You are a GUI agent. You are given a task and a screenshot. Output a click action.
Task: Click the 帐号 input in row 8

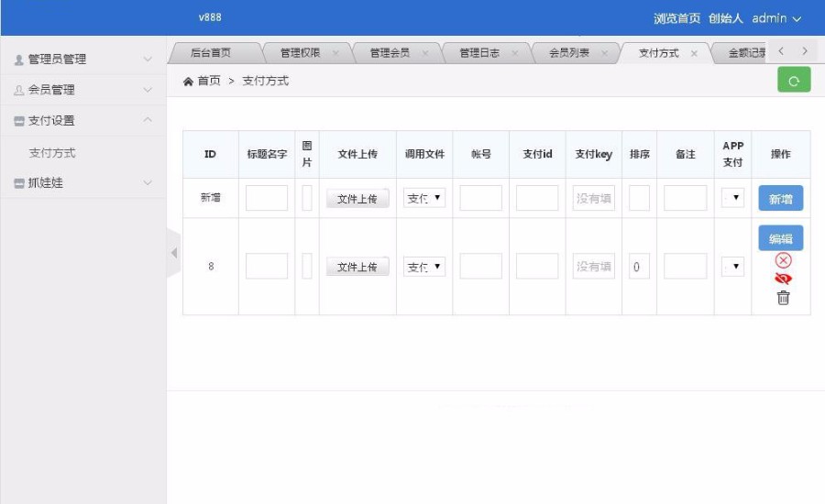pyautogui.click(x=480, y=267)
